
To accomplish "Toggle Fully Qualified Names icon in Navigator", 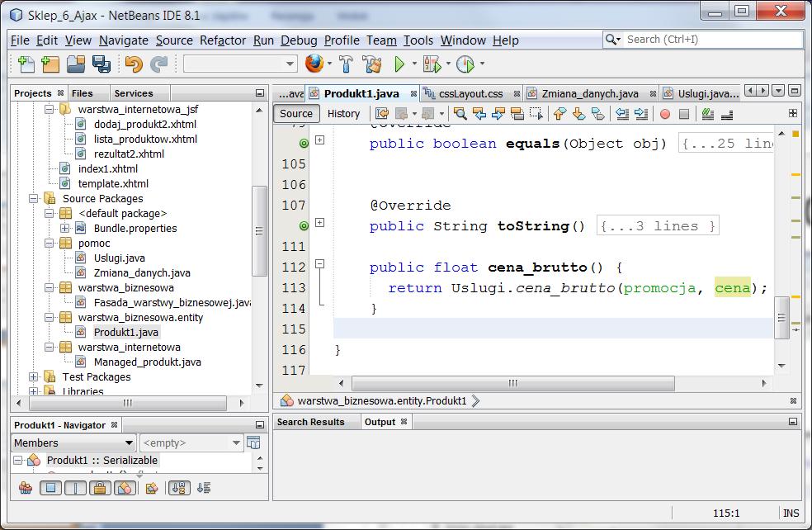I will pos(152,488).
